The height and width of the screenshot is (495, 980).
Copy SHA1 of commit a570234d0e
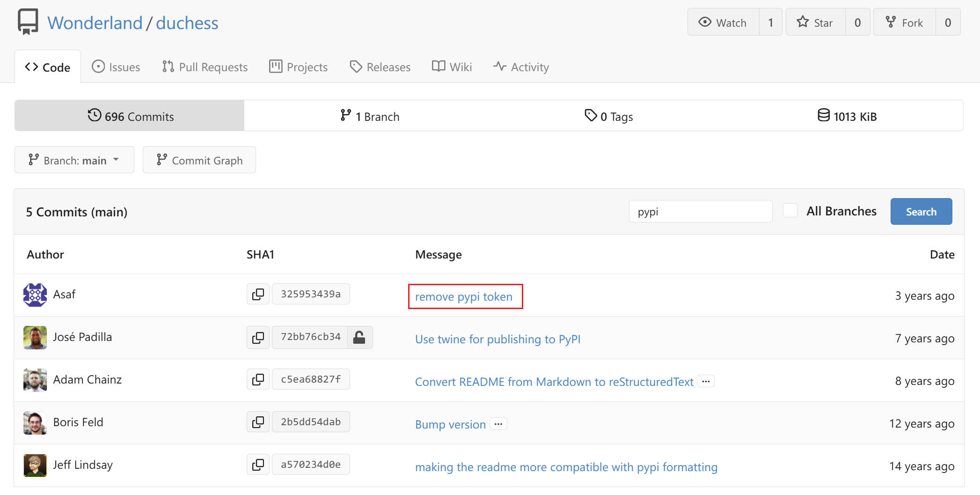coord(258,465)
